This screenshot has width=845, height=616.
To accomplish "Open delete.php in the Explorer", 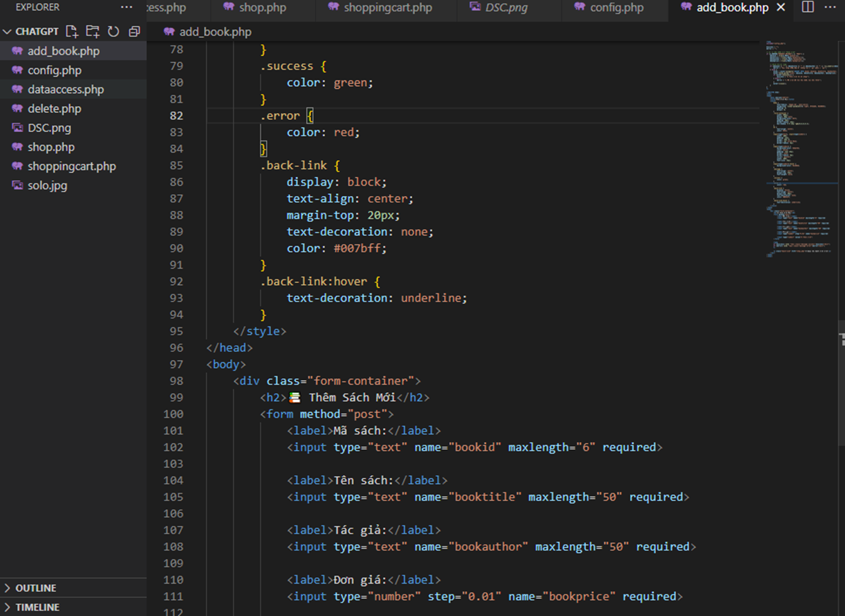I will [x=54, y=109].
